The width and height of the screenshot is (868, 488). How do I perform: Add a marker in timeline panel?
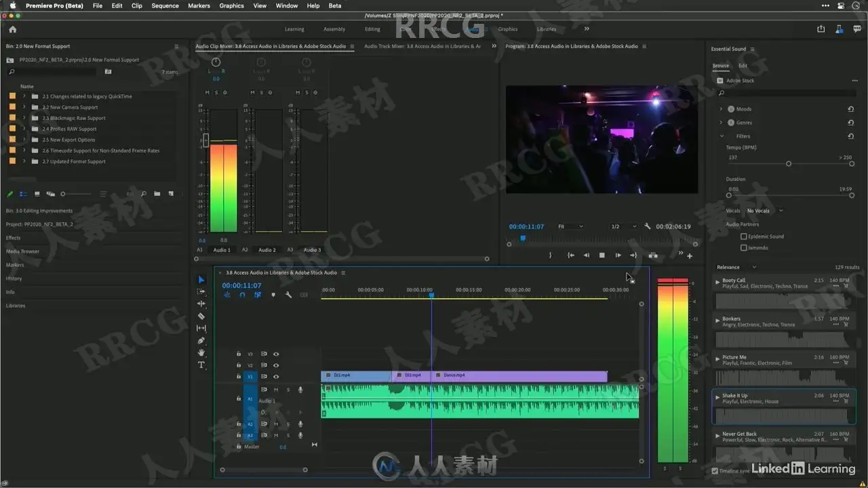point(273,295)
